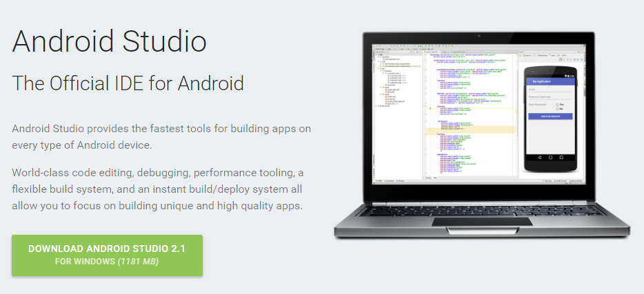This screenshot has width=644, height=294.
Task: Click the Download Android Studio 2.1 button
Action: click(107, 255)
